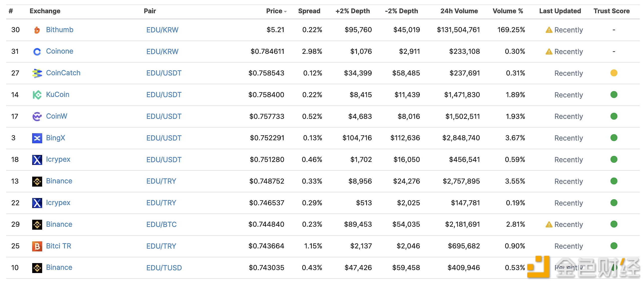
Task: Click the Bithumb exchange logo icon
Action: 37,30
